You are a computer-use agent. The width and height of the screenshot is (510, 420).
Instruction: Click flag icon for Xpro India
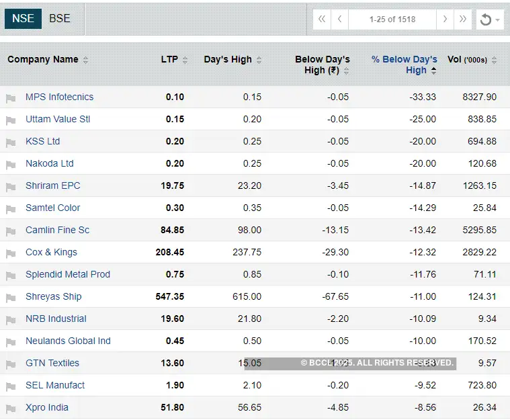pyautogui.click(x=11, y=409)
